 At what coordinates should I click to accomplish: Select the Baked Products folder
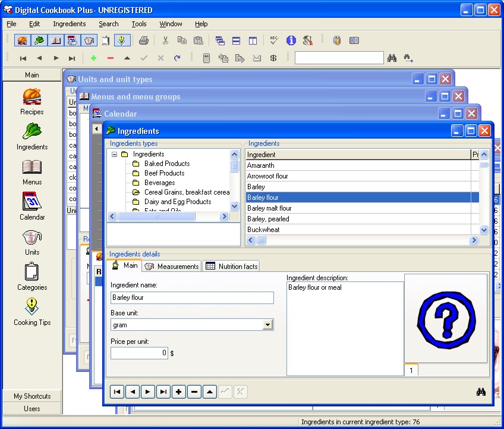coord(167,164)
